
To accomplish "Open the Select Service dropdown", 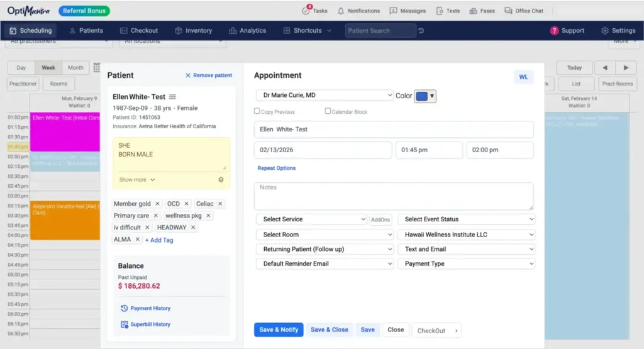I will coord(311,219).
